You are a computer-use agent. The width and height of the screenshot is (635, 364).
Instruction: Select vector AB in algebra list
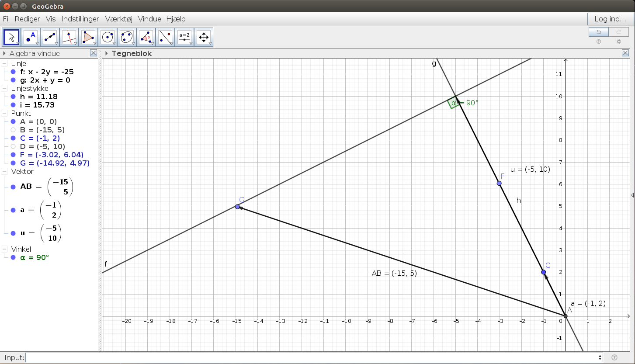coord(46,187)
